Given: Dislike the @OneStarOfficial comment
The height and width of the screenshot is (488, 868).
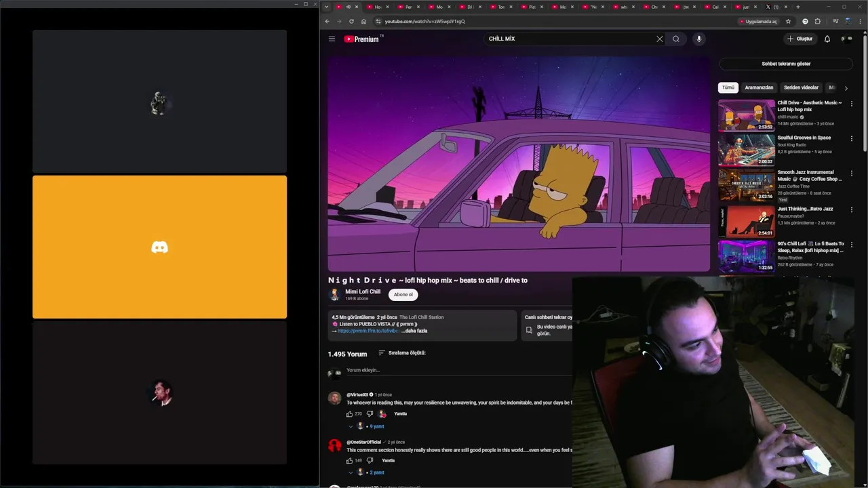Looking at the screenshot, I should coord(370,460).
